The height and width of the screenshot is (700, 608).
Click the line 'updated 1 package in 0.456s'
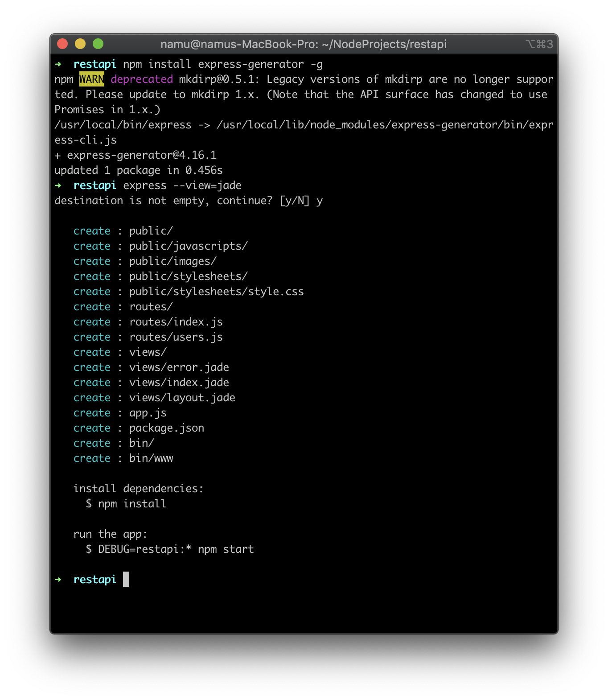click(x=139, y=170)
